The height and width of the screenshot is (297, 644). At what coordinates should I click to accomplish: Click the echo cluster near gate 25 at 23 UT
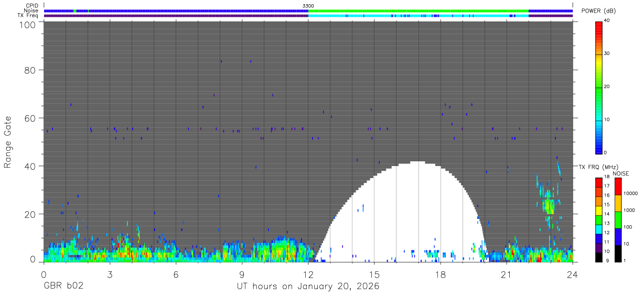[x=549, y=202]
